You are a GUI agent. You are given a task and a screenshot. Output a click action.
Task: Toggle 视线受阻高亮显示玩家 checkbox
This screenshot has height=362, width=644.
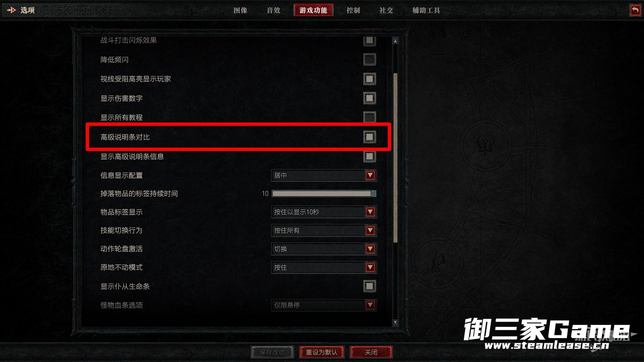coord(369,79)
